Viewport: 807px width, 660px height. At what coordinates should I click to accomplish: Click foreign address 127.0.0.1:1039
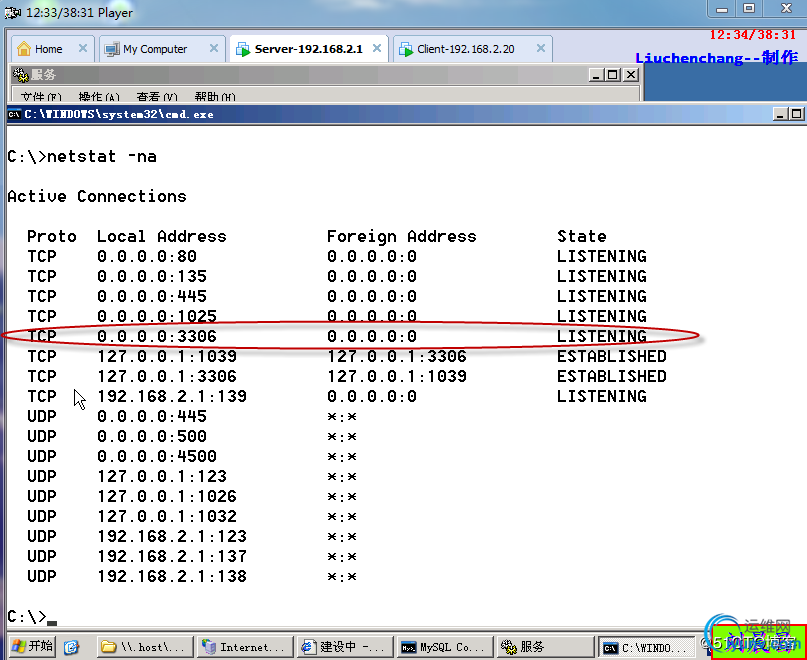click(x=397, y=376)
